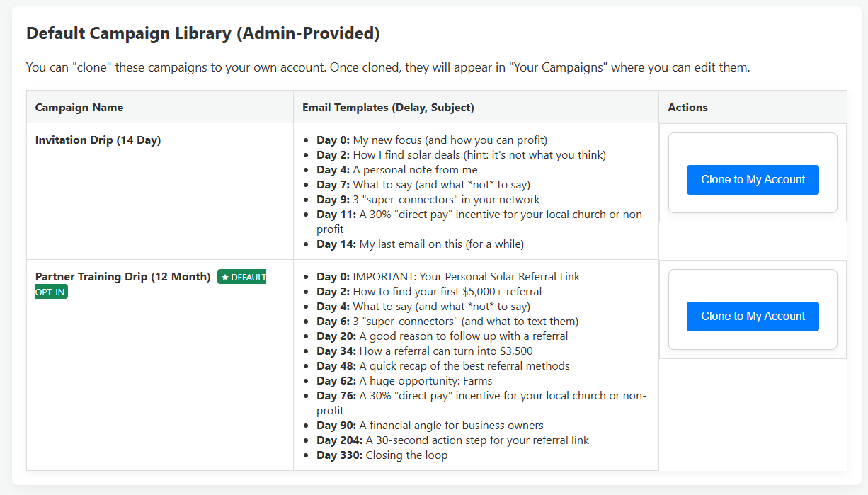Click the Email Templates column header
Screen dimensions: 868x495
(388, 107)
